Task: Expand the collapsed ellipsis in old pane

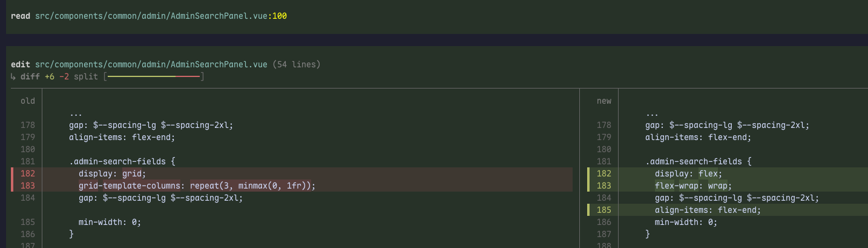Action: (x=76, y=113)
